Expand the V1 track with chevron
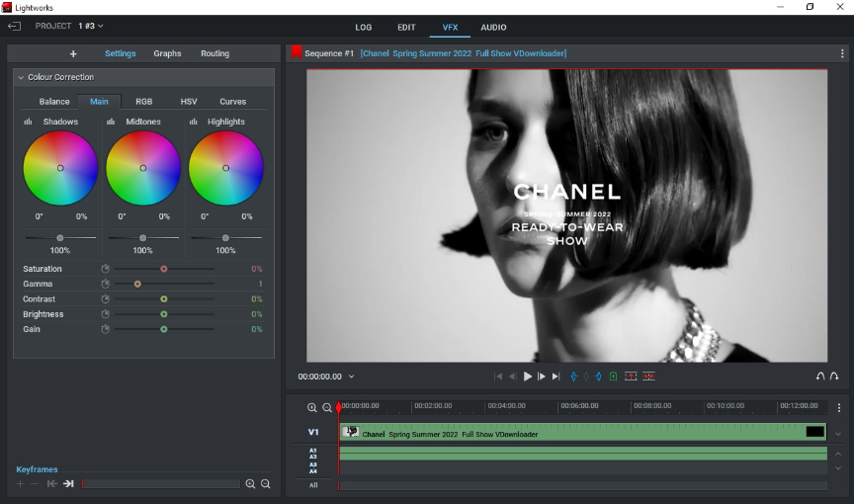Screen dimensions: 854x504 tap(838, 434)
